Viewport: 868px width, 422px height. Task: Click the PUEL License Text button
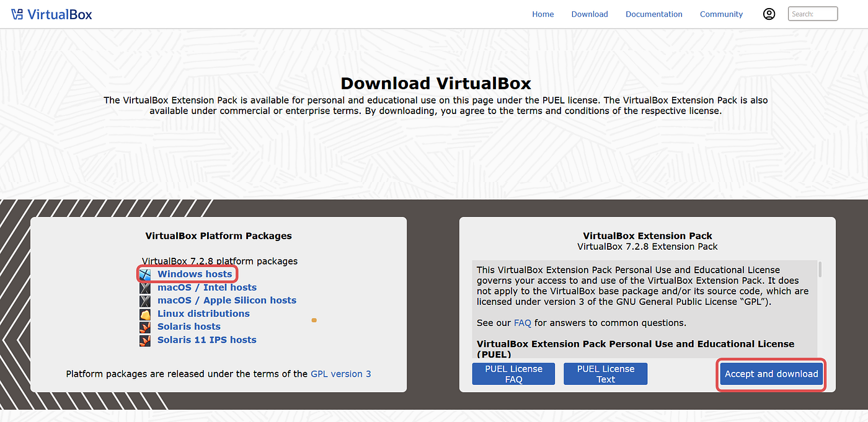click(605, 374)
